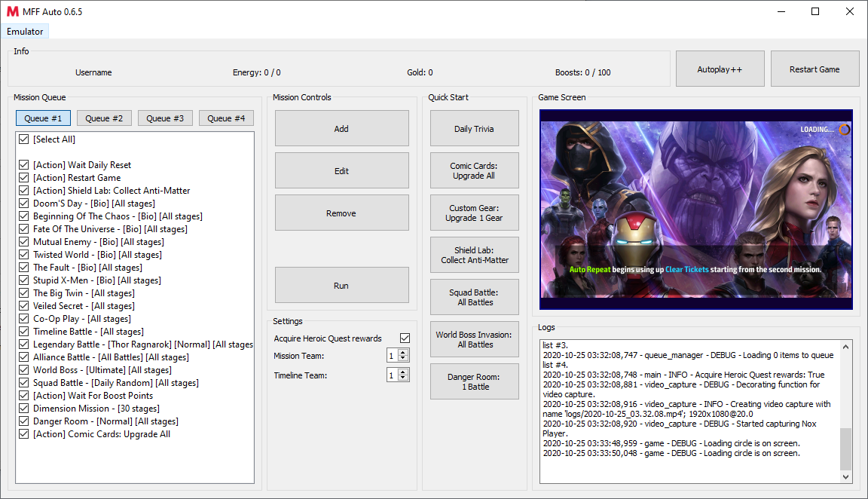Disable Alliance Battle checkbox
Viewport: 868px width, 499px height.
(24, 357)
